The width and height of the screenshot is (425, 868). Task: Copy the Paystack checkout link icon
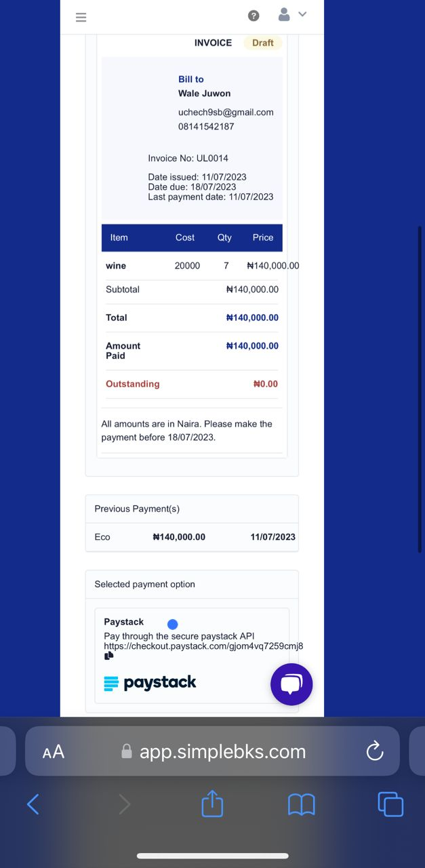[108, 656]
